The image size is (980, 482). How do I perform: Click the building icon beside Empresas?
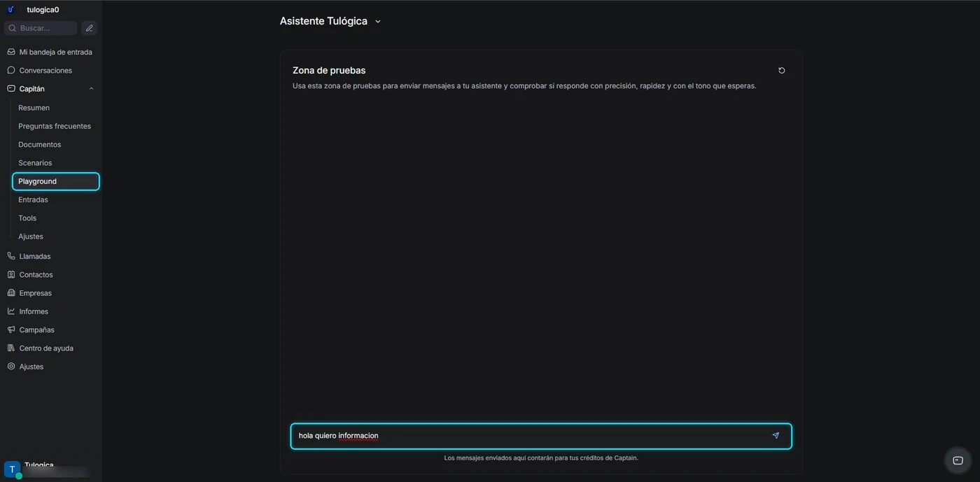point(11,292)
